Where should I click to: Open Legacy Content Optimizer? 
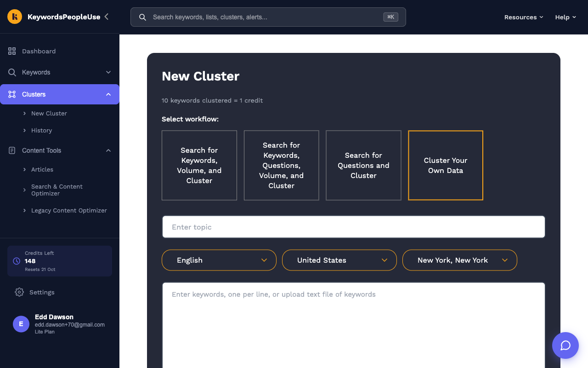(x=69, y=210)
